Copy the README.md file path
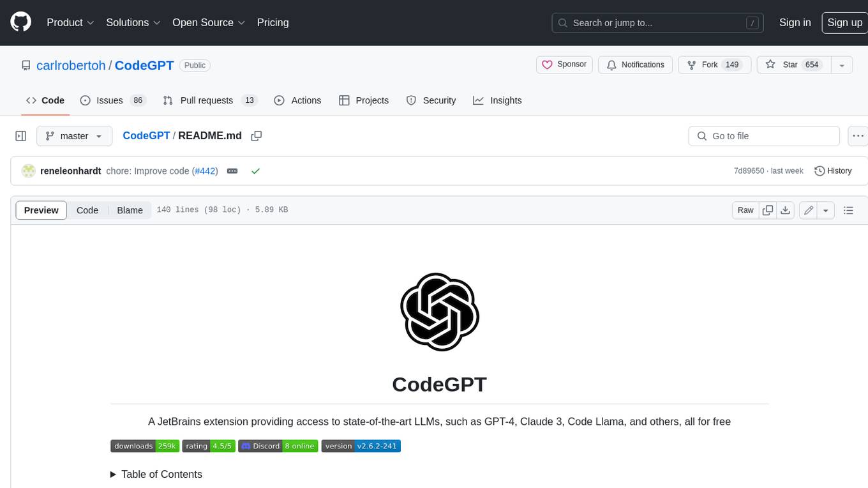 click(257, 136)
